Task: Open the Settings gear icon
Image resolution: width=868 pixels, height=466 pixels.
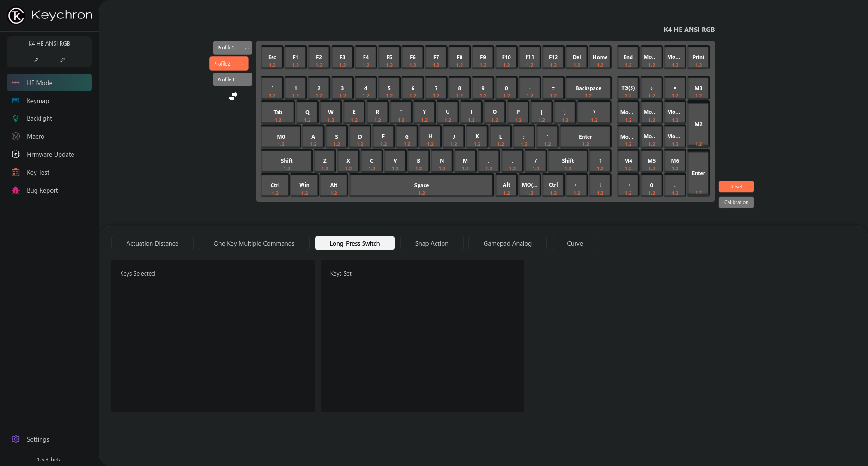Action: coord(16,439)
